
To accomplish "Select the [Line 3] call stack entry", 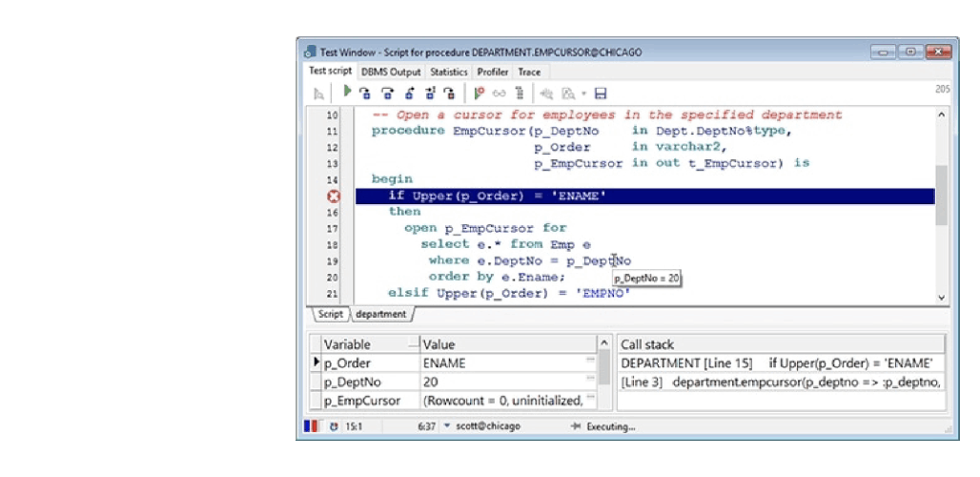I will tap(781, 382).
